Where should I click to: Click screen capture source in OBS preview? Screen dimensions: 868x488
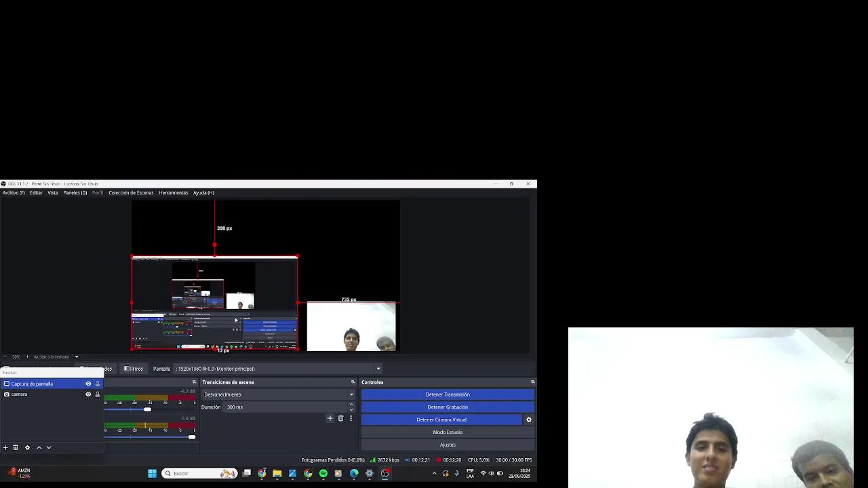pyautogui.click(x=214, y=303)
